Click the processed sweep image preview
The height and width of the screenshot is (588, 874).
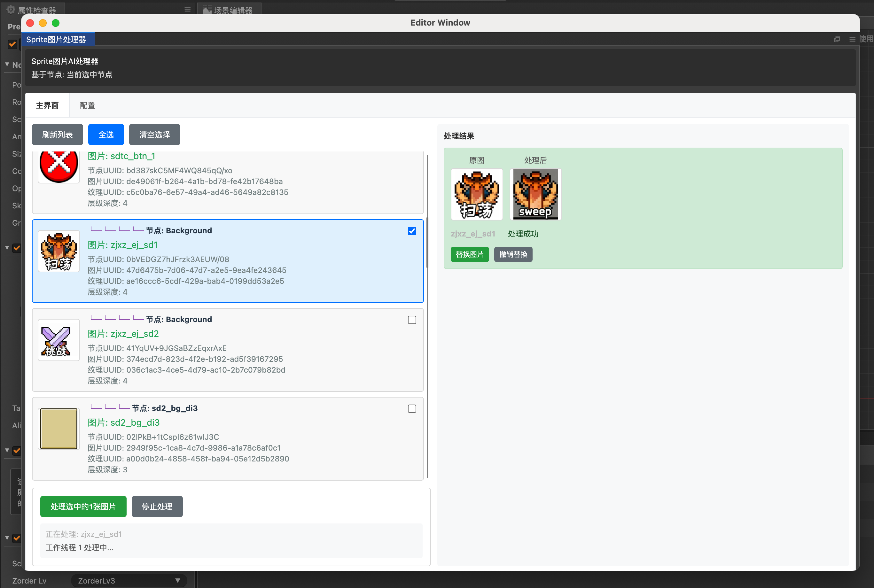535,194
